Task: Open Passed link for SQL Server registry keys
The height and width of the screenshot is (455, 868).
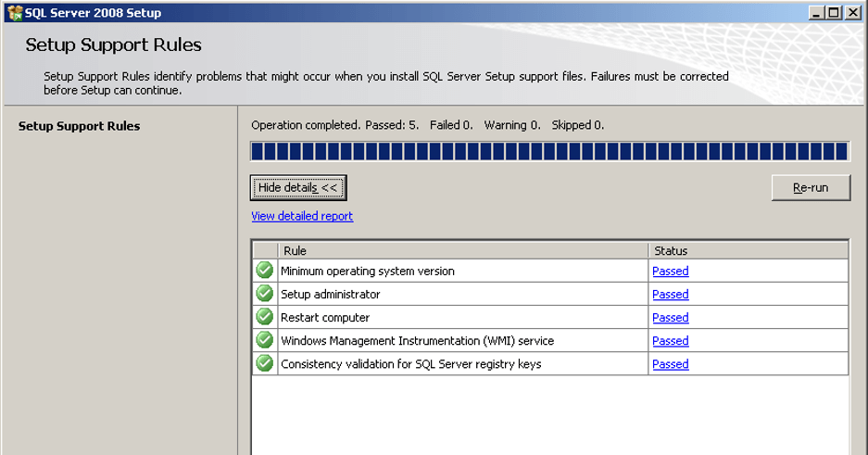Action: point(671,364)
